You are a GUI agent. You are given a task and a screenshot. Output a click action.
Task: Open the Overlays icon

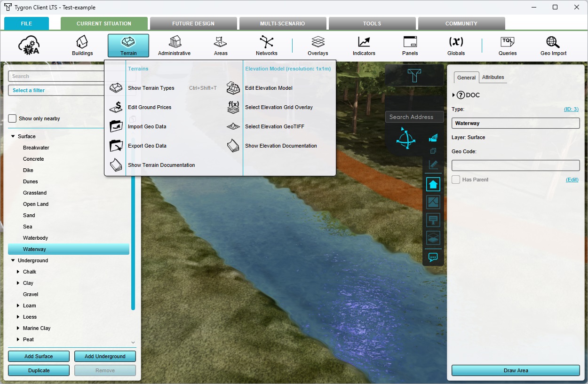pos(318,46)
